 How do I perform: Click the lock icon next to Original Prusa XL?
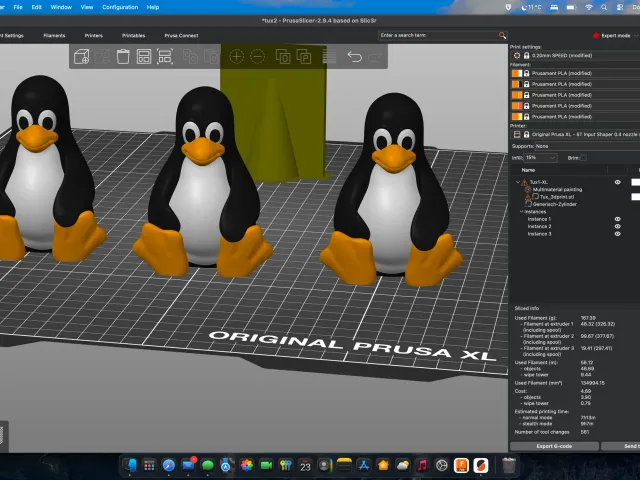coord(527,134)
